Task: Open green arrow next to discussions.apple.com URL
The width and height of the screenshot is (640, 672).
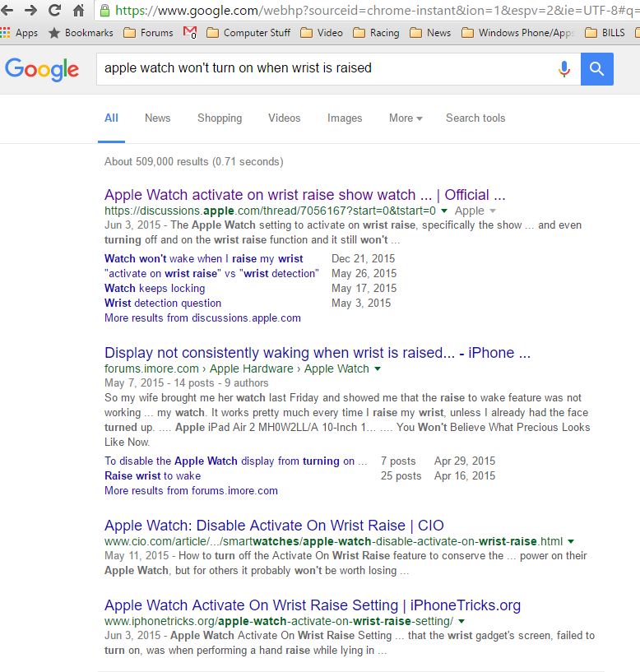Action: click(x=444, y=211)
